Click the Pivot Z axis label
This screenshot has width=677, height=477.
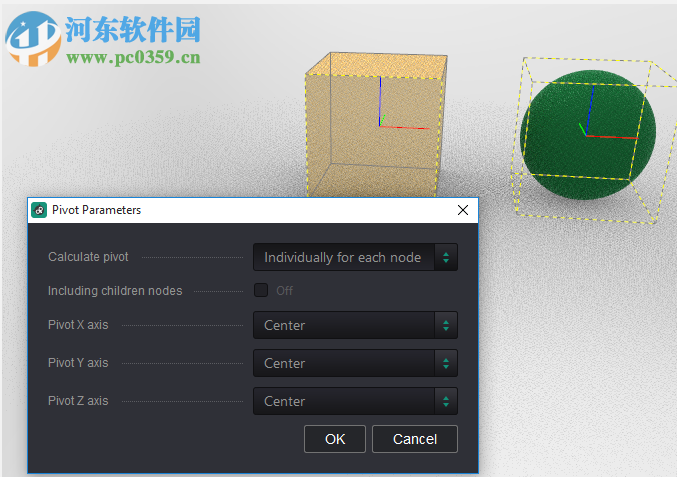(78, 401)
